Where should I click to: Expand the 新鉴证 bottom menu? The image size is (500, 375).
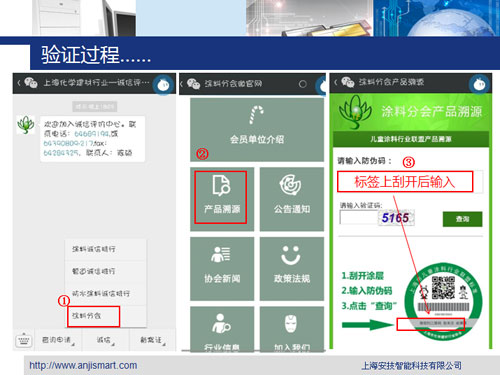(152, 340)
